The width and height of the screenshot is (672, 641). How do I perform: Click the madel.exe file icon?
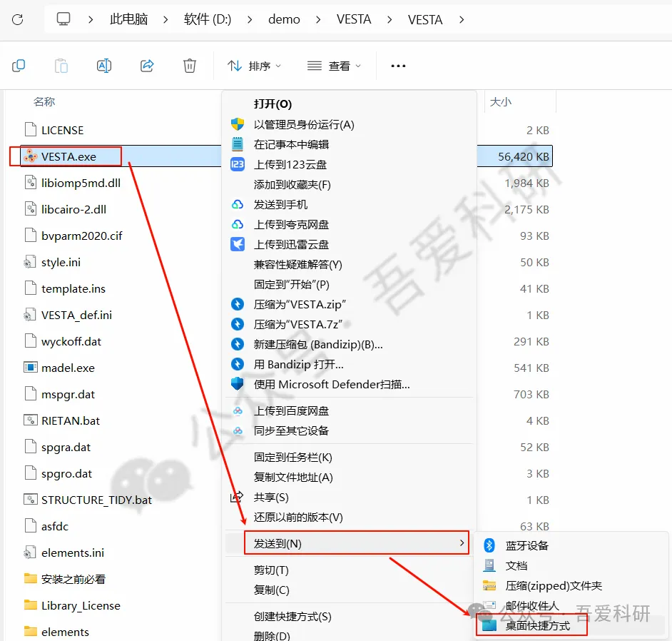pyautogui.click(x=31, y=368)
